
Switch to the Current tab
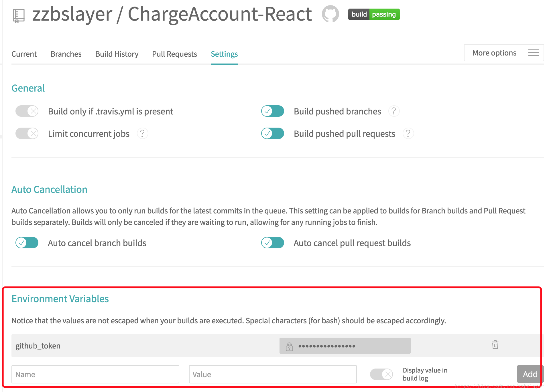(x=24, y=54)
